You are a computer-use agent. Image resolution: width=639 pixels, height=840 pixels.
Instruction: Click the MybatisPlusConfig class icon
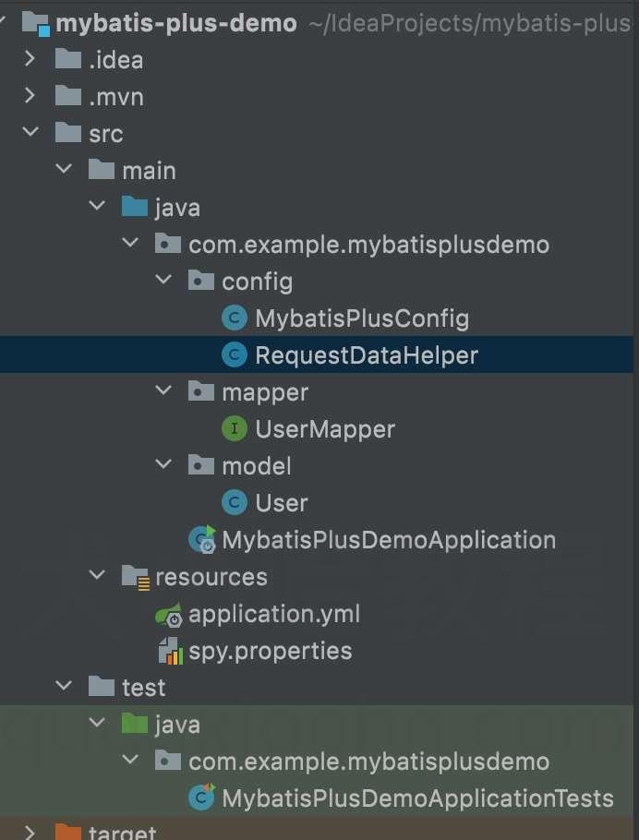[235, 318]
